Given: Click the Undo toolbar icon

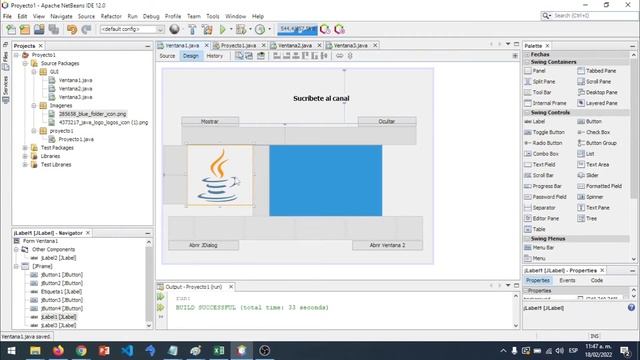Looking at the screenshot, I should (x=72, y=29).
